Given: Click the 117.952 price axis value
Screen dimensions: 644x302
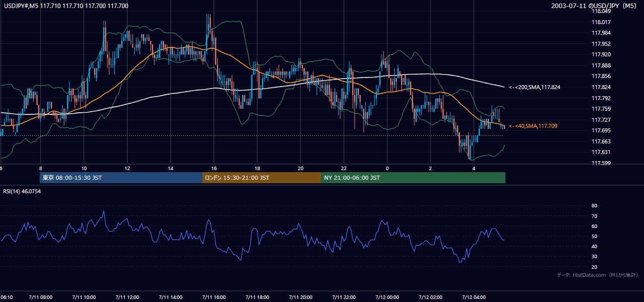Looking at the screenshot, I should [x=601, y=44].
